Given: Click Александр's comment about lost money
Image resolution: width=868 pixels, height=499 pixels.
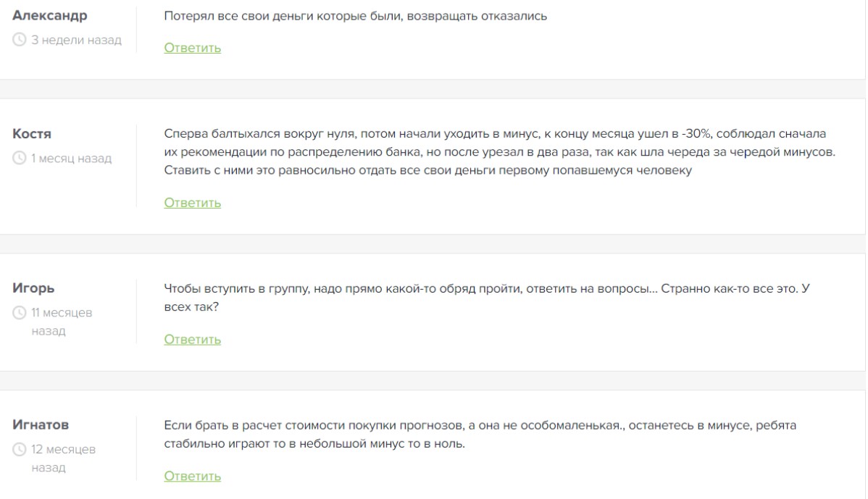Looking at the screenshot, I should (x=356, y=16).
